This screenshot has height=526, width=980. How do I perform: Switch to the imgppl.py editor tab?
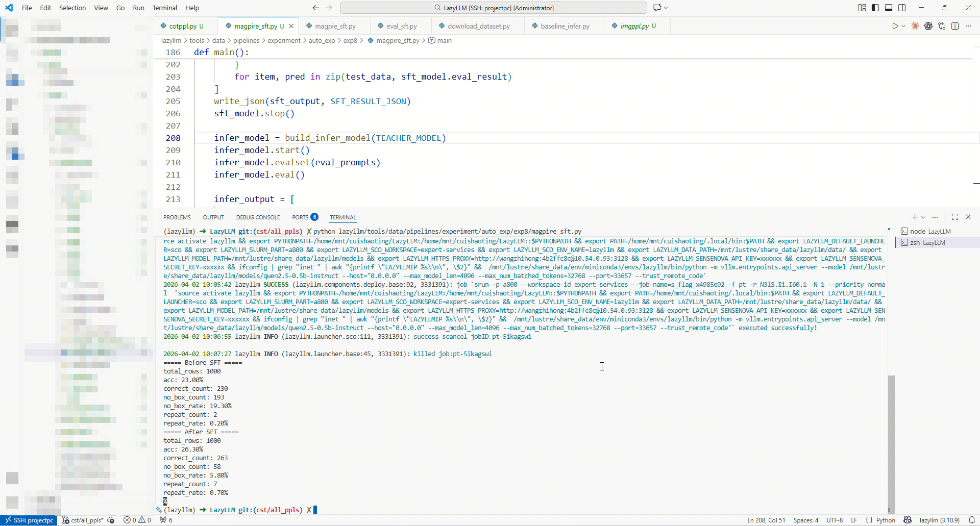(x=638, y=26)
